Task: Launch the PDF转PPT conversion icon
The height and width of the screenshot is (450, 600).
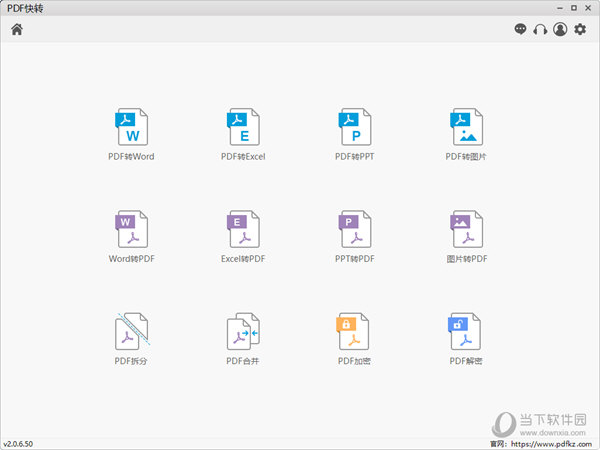Action: [x=355, y=127]
